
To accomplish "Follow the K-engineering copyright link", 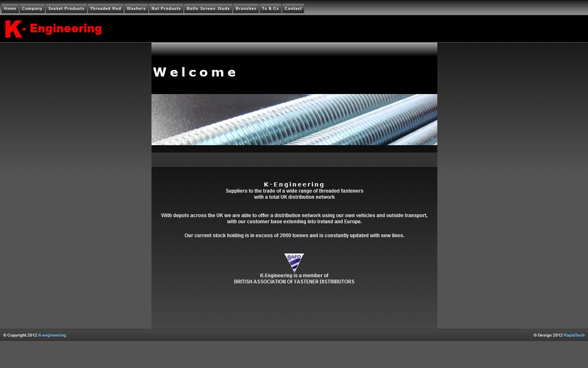I will [x=52, y=335].
